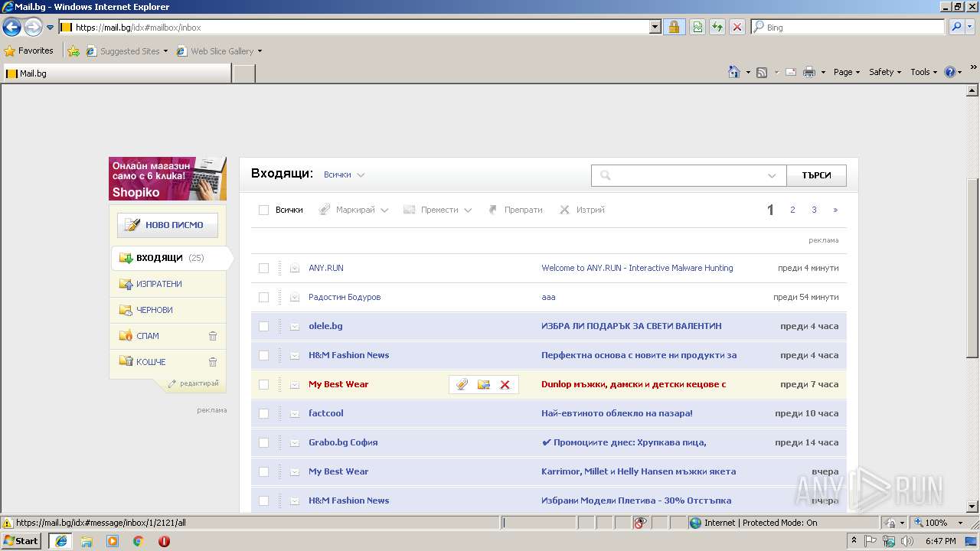980x551 pixels.
Task: Stop loading with the red X icon
Action: (x=737, y=27)
